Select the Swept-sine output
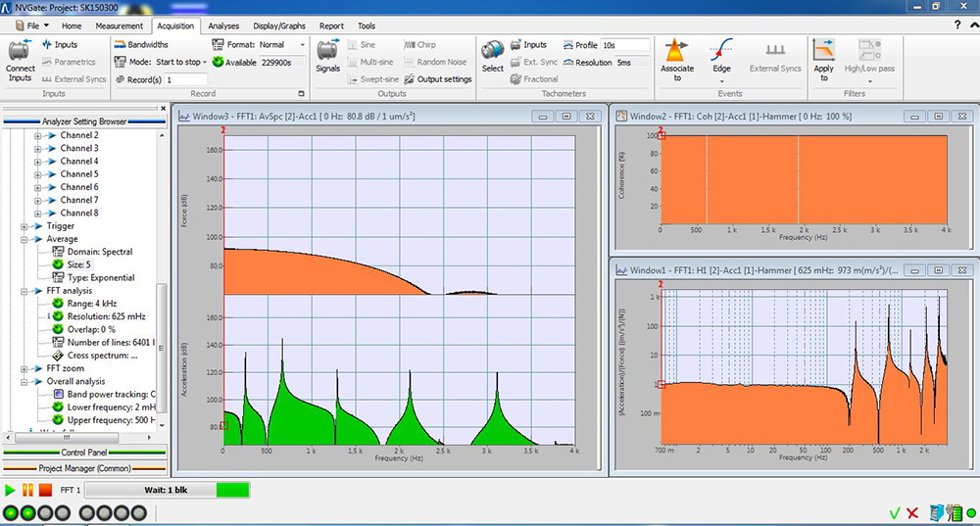This screenshot has height=526, width=980. (371, 79)
